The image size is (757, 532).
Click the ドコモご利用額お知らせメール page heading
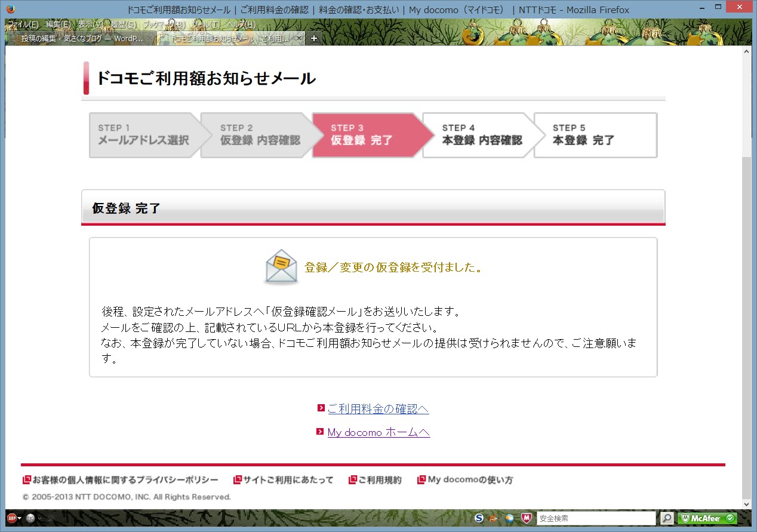pos(206,78)
